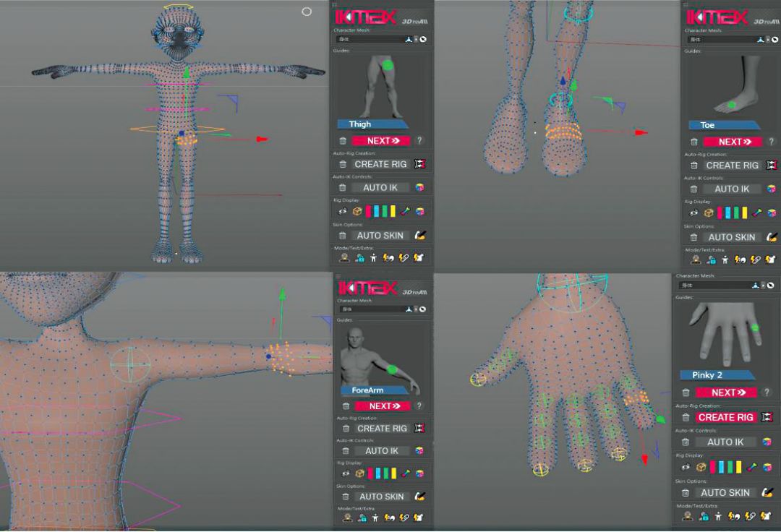Image resolution: width=781 pixels, height=532 pixels.
Task: Click the AUTO SKIN button in the ForeArm panel
Action: tap(382, 497)
